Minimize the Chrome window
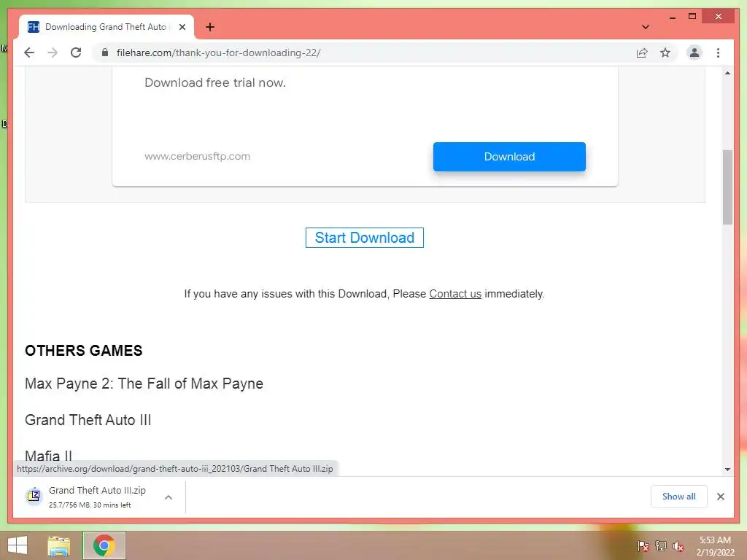 672,17
